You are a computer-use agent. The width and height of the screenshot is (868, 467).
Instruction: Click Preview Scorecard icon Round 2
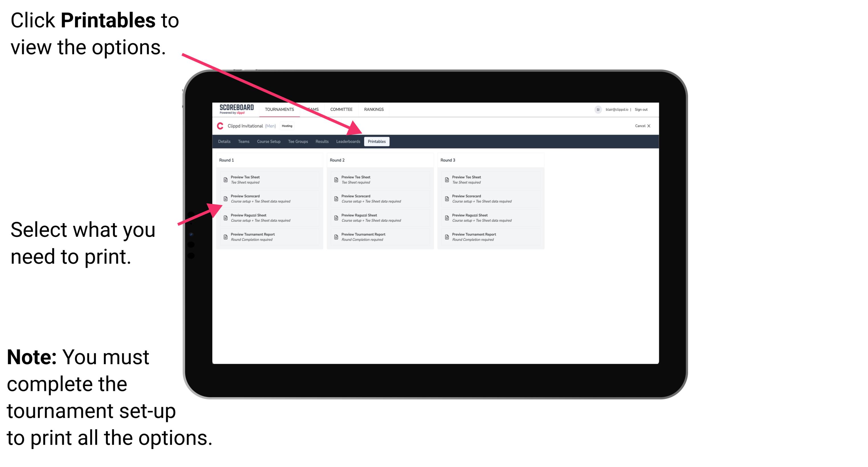(x=336, y=199)
